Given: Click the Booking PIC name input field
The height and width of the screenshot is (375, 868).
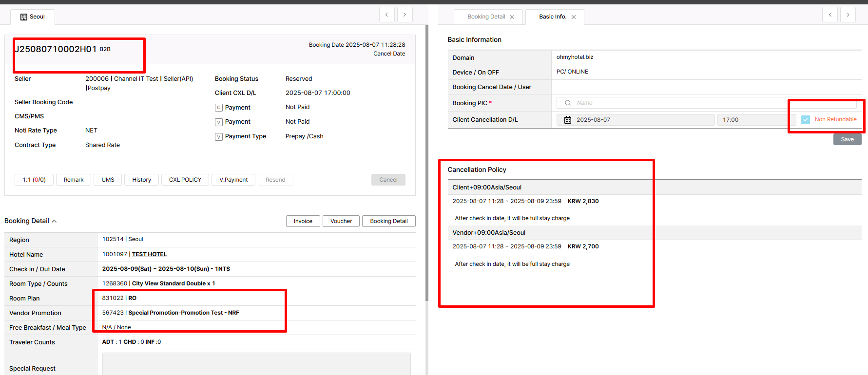Looking at the screenshot, I should (x=707, y=103).
